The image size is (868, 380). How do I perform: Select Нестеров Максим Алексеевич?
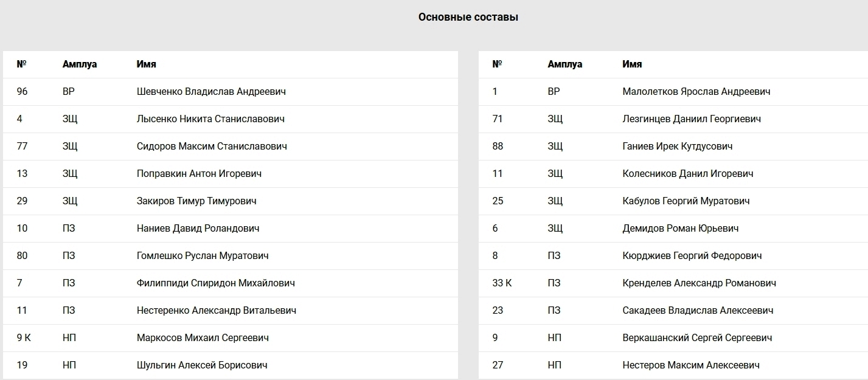[691, 365]
